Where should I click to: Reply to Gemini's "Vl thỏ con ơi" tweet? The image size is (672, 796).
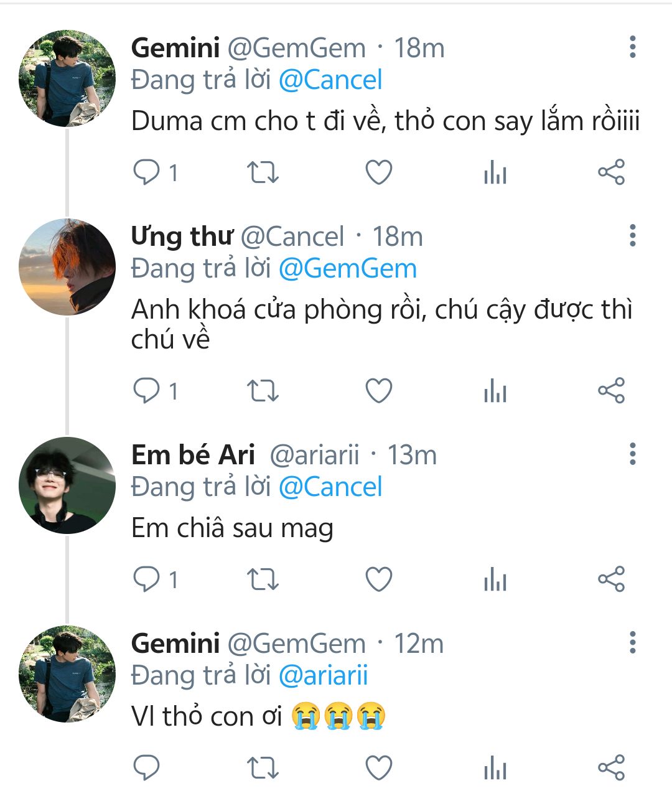[x=147, y=767]
